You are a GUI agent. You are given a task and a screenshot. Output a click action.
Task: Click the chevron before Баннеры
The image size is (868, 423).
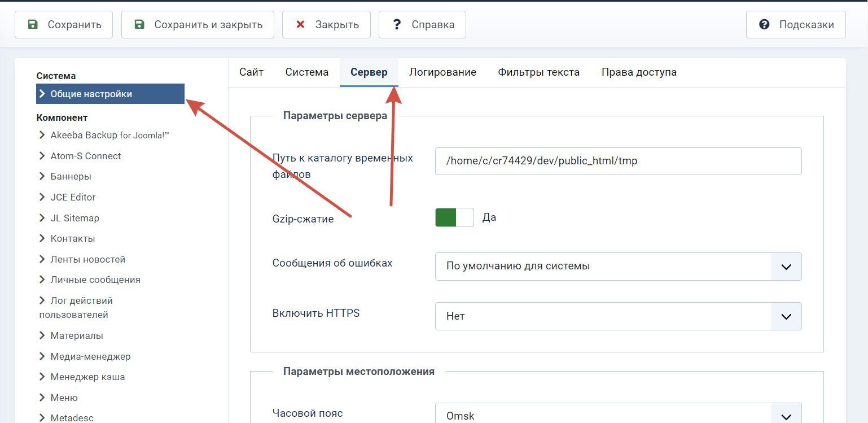pos(42,176)
